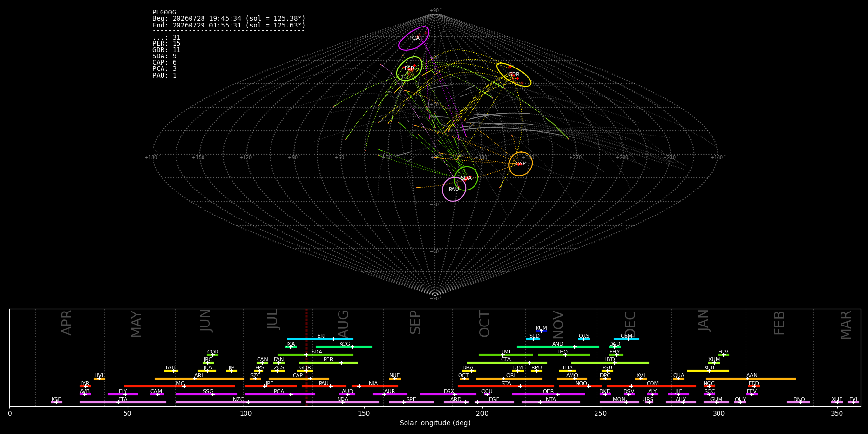Click the ARI shower bar label
Image resolution: width=868 pixels, height=434 pixels.
tap(199, 376)
